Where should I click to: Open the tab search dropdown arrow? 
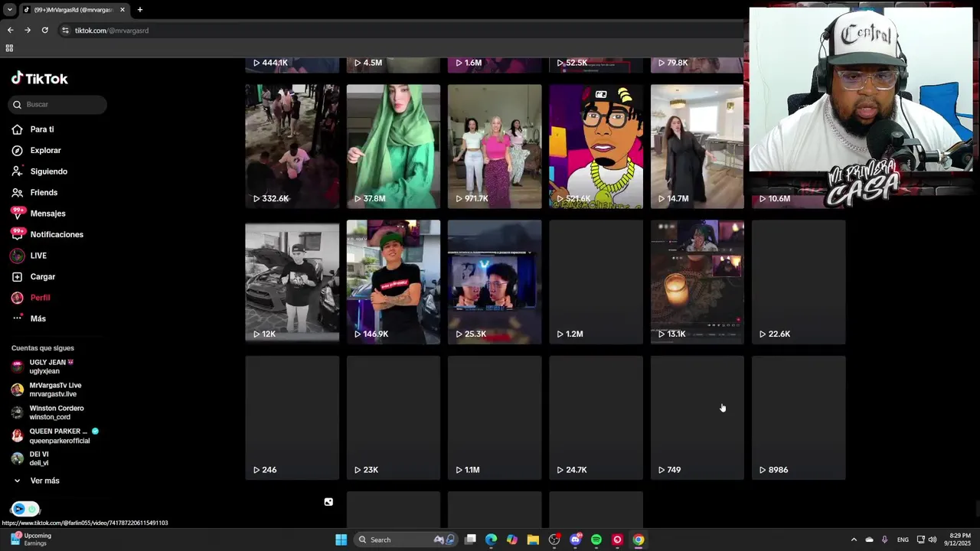tap(9, 10)
